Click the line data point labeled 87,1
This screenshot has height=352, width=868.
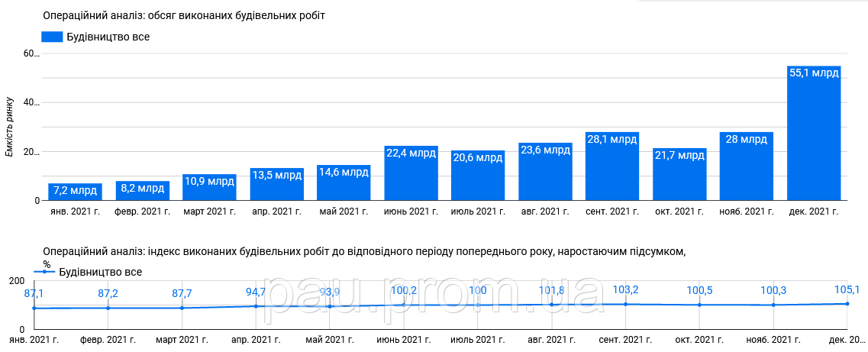34,308
